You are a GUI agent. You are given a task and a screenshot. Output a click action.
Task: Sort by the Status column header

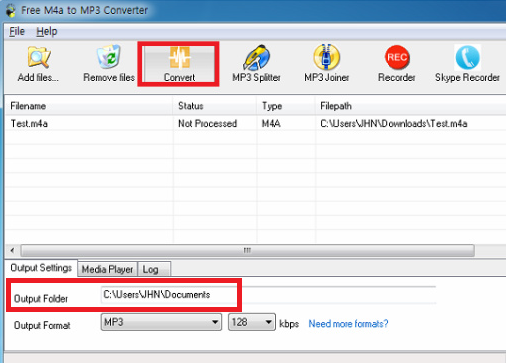click(214, 106)
